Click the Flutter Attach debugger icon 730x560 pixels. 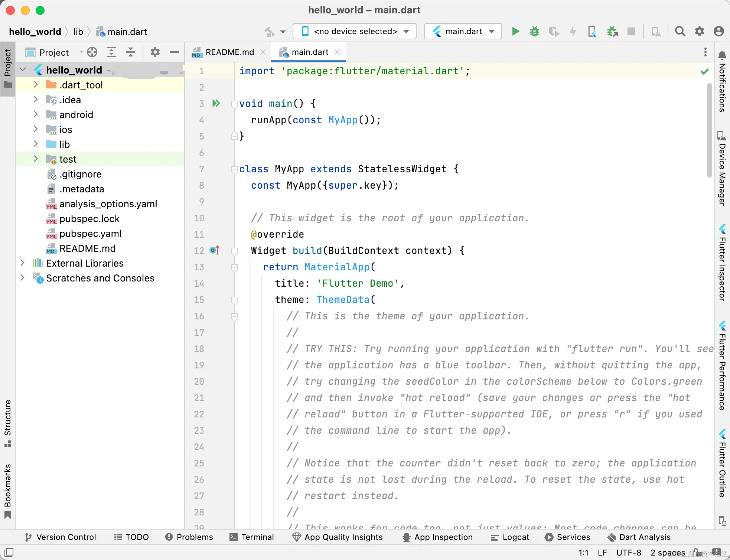[592, 31]
